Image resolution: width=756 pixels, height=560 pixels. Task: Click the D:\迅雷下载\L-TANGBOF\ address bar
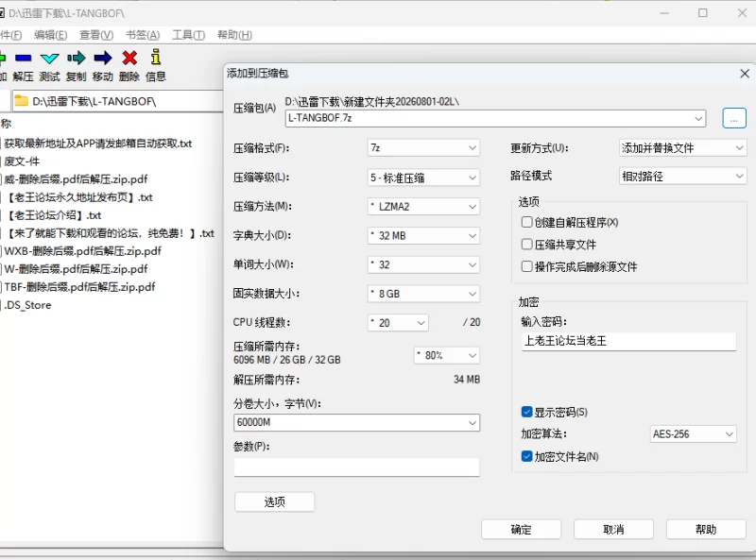(116, 101)
